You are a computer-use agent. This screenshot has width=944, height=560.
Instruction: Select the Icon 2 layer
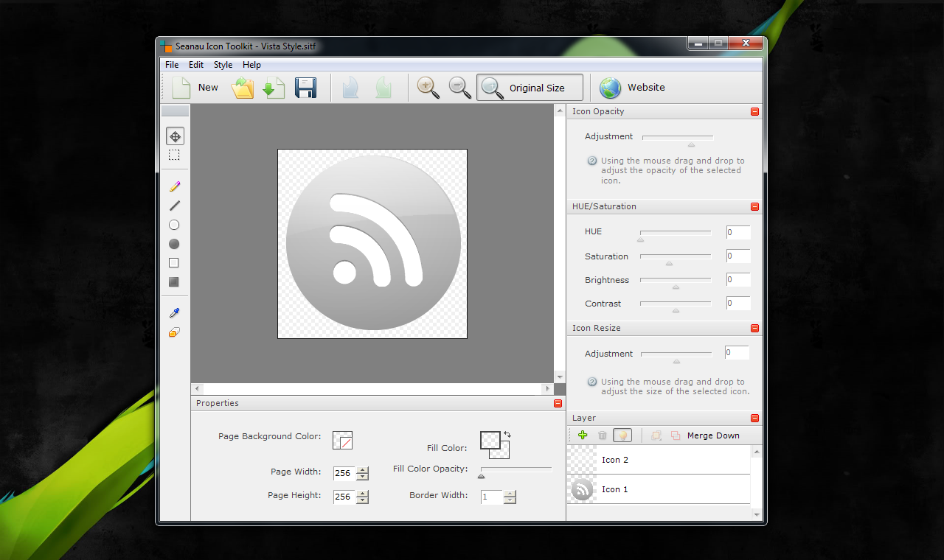point(659,460)
